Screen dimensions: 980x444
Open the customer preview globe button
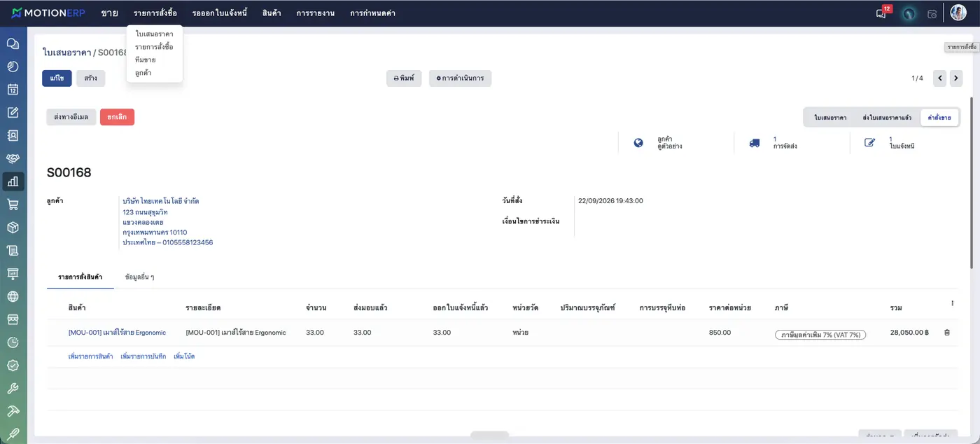(x=675, y=143)
